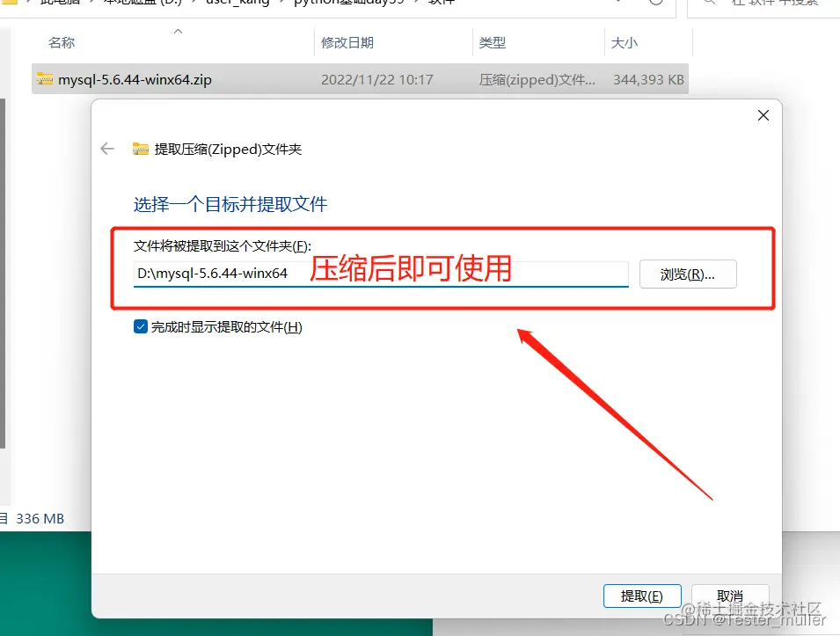Viewport: 840px width, 636px height.
Task: Click the 取消 button
Action: click(731, 596)
